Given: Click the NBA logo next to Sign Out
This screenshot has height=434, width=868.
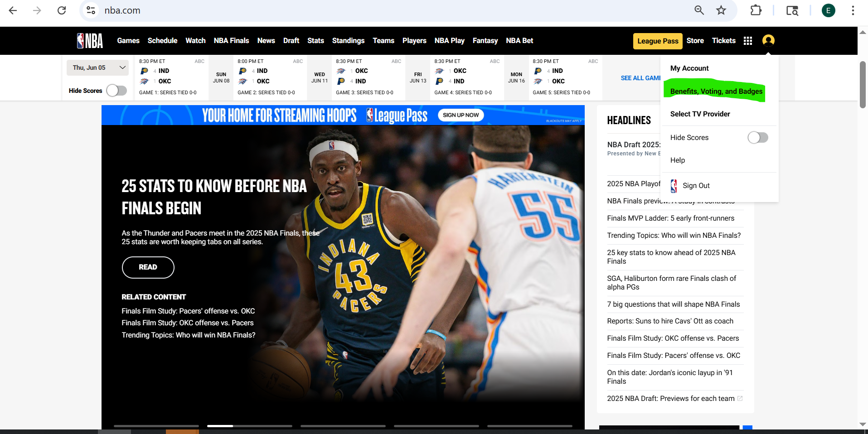Looking at the screenshot, I should (x=673, y=185).
